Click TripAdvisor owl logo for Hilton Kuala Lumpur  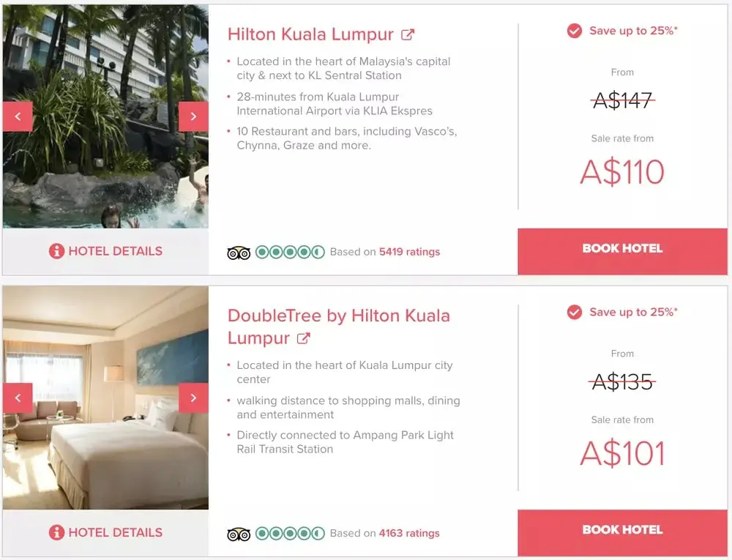[239, 253]
